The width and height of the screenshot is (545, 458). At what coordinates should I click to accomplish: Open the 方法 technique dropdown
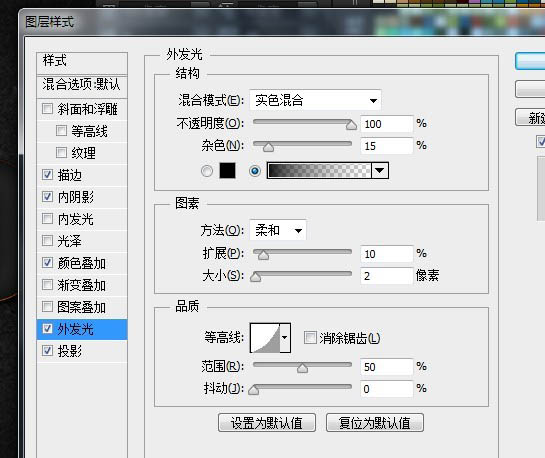pyautogui.click(x=278, y=230)
